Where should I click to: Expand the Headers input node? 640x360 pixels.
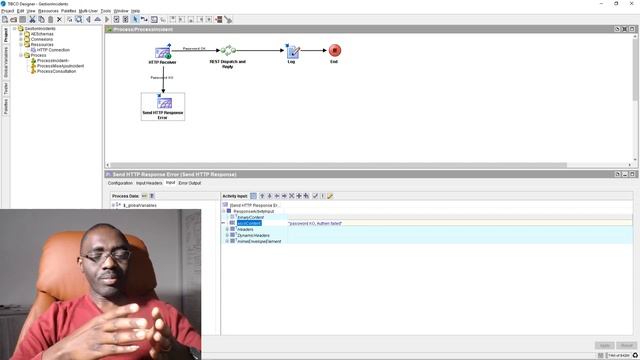227,229
